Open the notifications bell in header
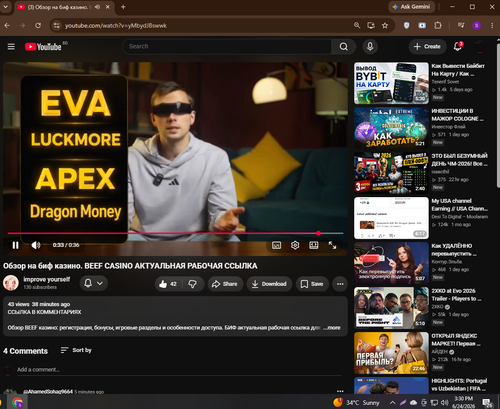The width and height of the screenshot is (500, 409). (x=458, y=47)
